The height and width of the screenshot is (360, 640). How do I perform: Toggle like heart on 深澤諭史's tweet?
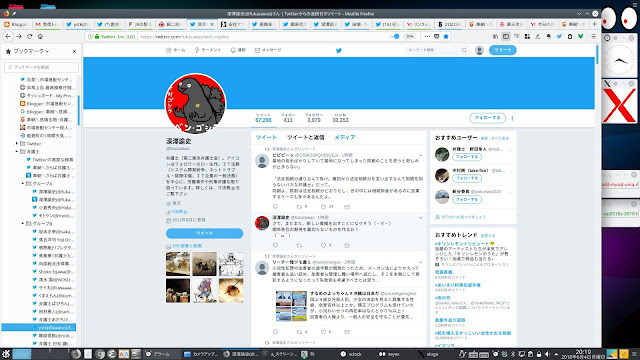coord(323,245)
